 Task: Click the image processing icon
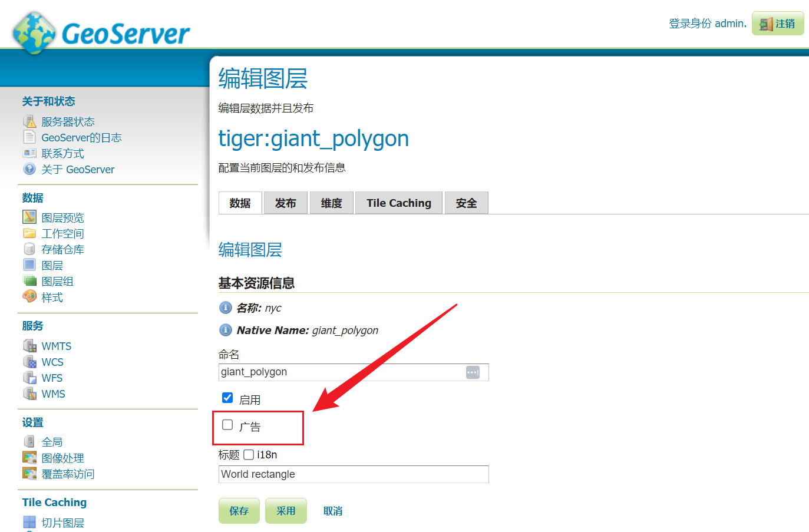pyautogui.click(x=29, y=457)
